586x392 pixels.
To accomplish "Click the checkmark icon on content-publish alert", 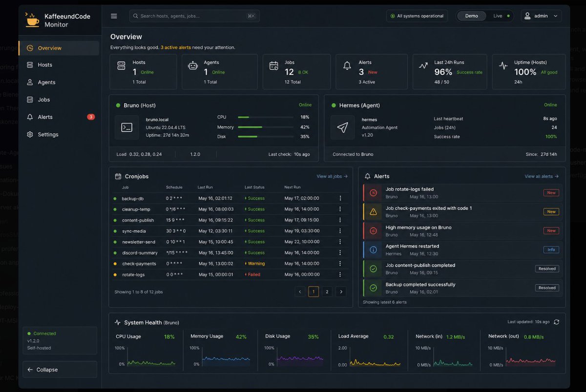I will tap(374, 269).
